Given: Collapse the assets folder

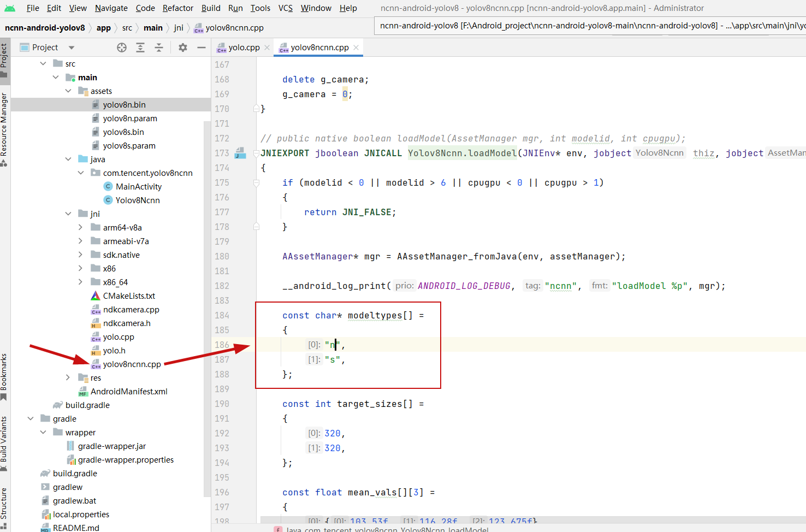Looking at the screenshot, I should (68, 91).
